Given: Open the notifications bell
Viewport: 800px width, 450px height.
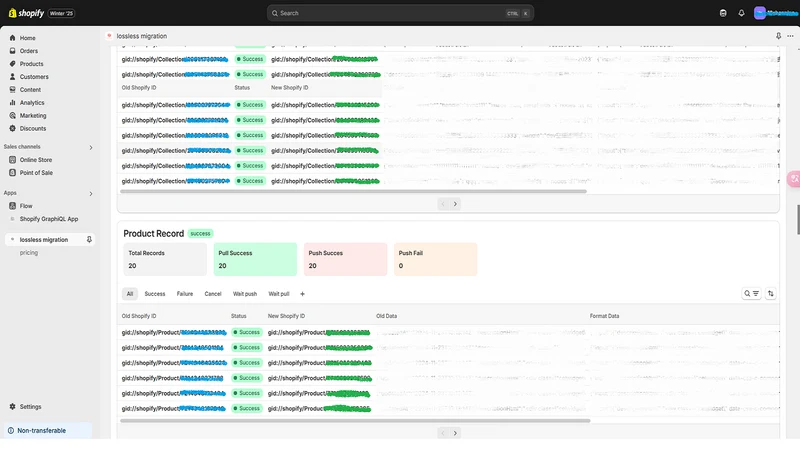Looking at the screenshot, I should pyautogui.click(x=741, y=13).
